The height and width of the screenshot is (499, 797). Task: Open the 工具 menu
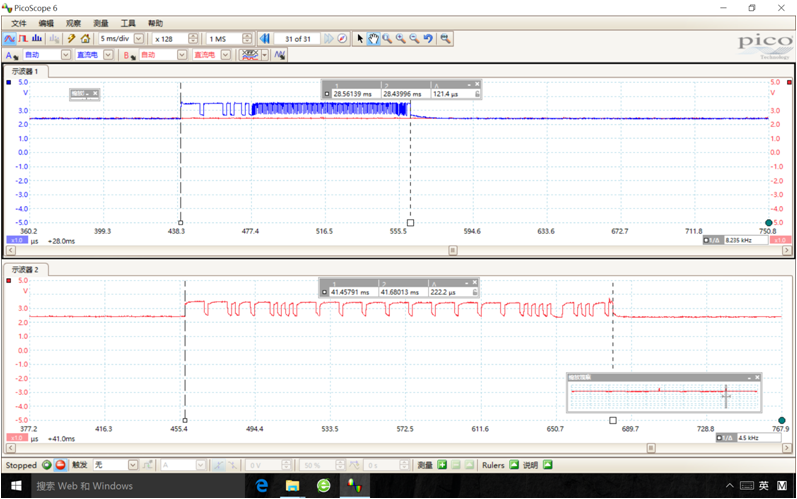click(x=128, y=23)
